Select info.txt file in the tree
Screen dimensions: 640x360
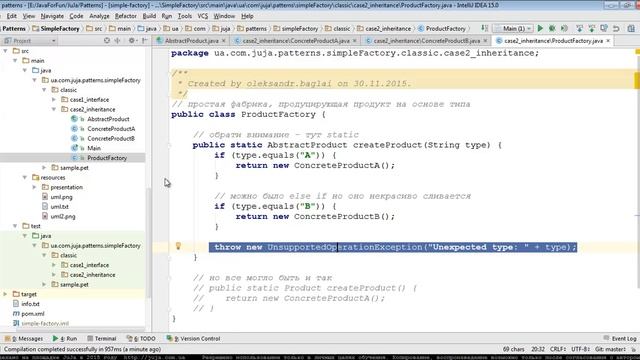point(30,304)
